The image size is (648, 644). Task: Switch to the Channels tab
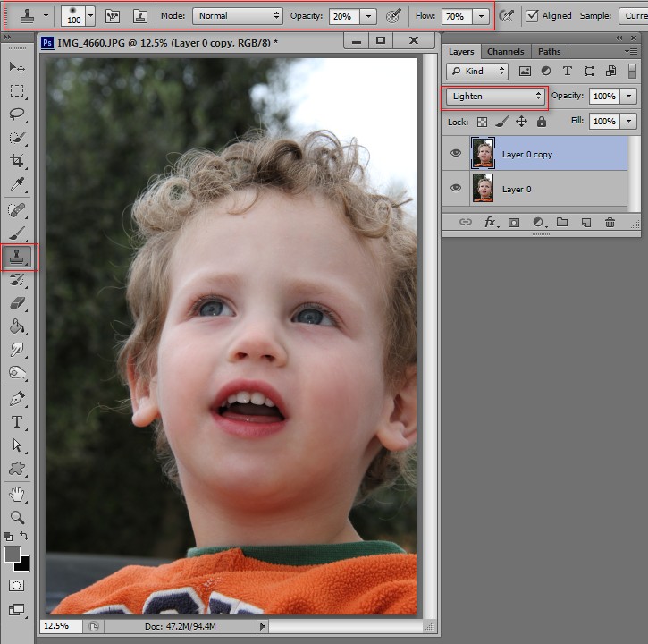505,51
